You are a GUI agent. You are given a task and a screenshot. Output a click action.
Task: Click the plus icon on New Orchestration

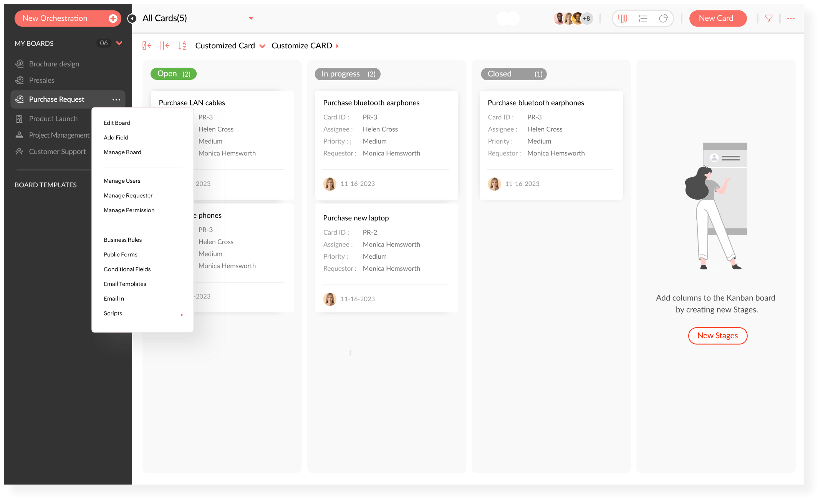click(x=113, y=18)
